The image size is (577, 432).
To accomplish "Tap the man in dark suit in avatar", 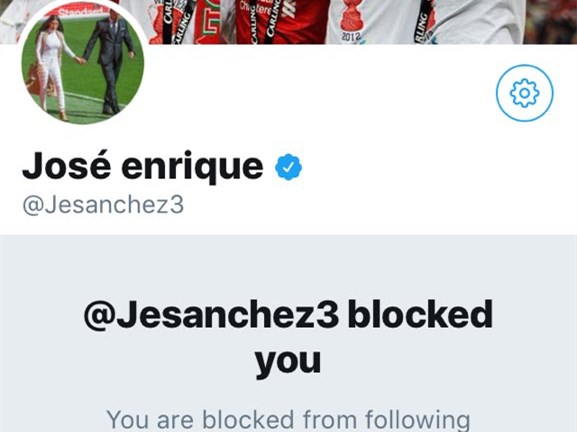I will click(110, 61).
